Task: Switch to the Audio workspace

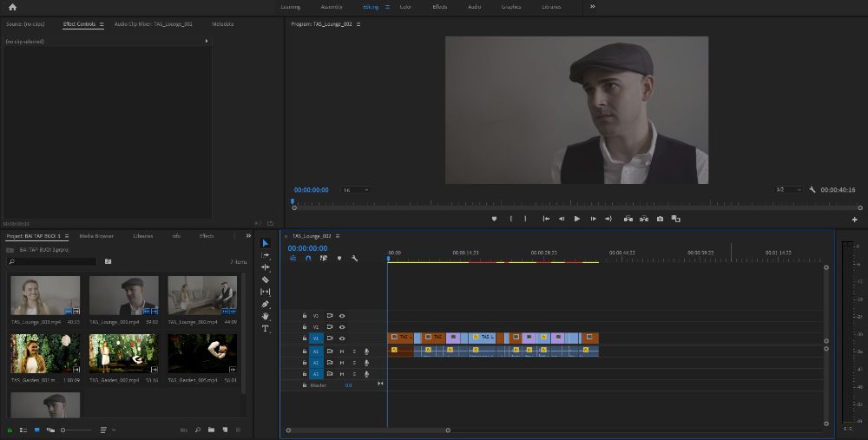Action: point(475,7)
